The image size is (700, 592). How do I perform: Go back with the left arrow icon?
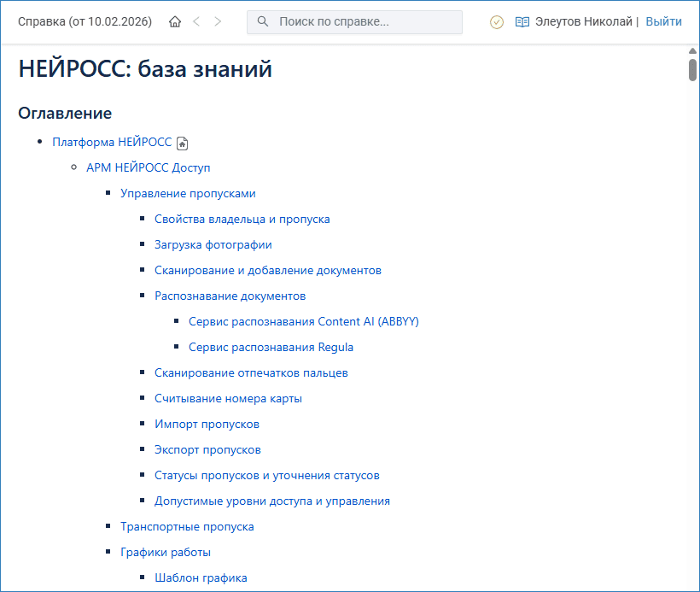pyautogui.click(x=196, y=22)
